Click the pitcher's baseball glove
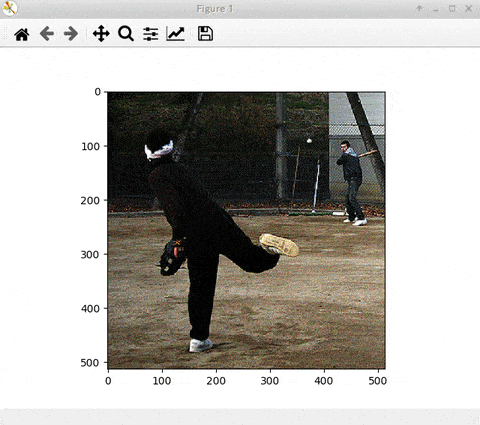The height and width of the screenshot is (425, 480). (172, 257)
